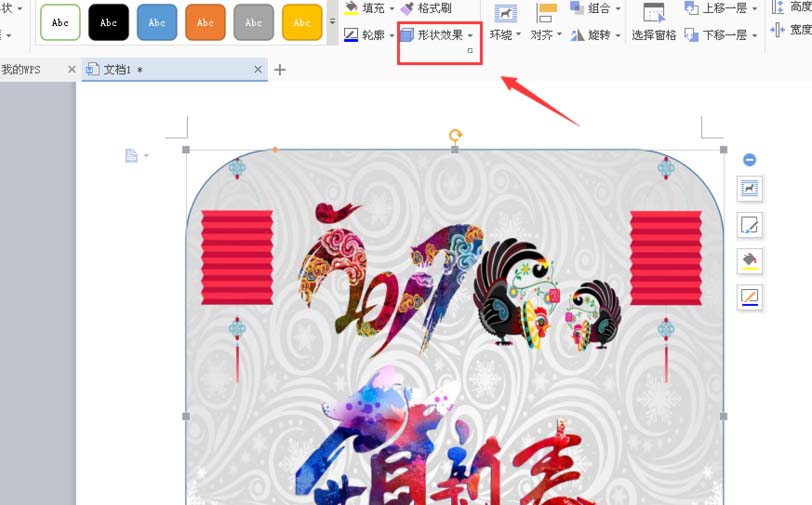Screen dimensions: 812x505
Task: Select the top-middle sizing handle
Action: (x=455, y=150)
